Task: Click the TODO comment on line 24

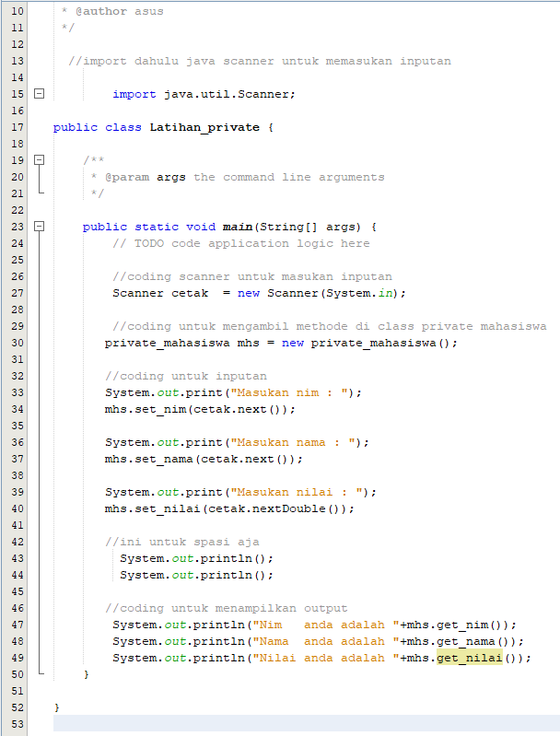Action: (x=241, y=243)
